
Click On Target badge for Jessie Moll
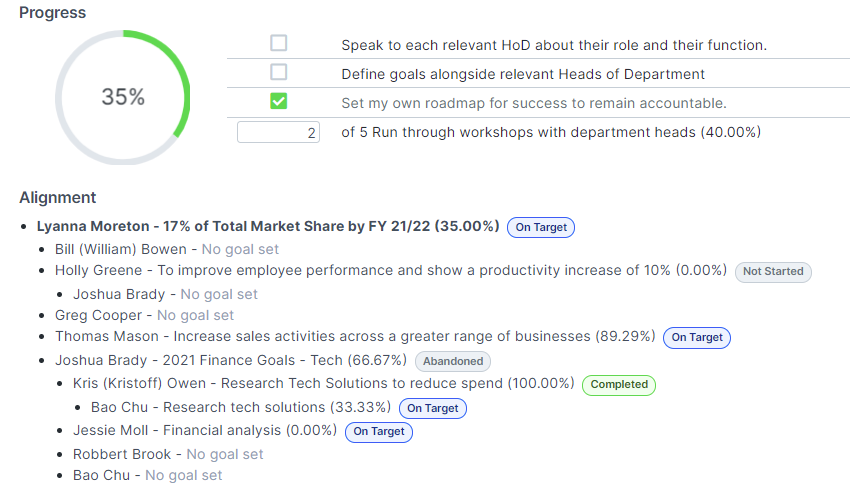pyautogui.click(x=378, y=432)
